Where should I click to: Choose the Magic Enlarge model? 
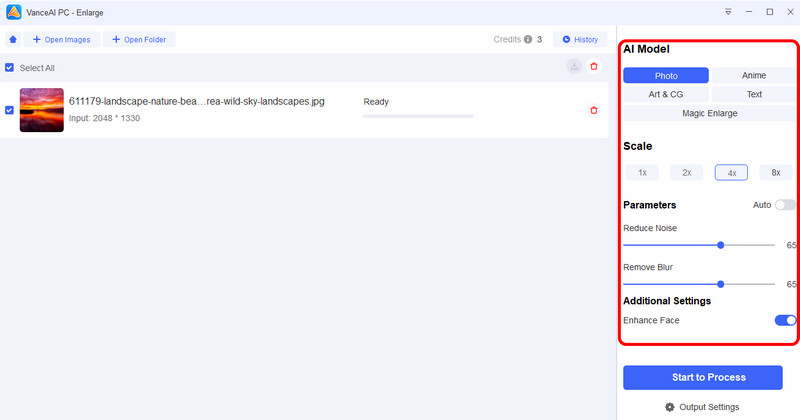[709, 113]
